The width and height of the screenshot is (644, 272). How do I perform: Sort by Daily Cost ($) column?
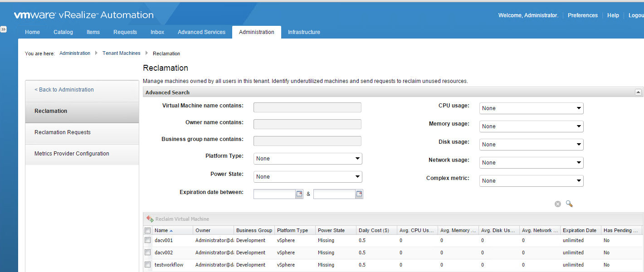[376, 230]
